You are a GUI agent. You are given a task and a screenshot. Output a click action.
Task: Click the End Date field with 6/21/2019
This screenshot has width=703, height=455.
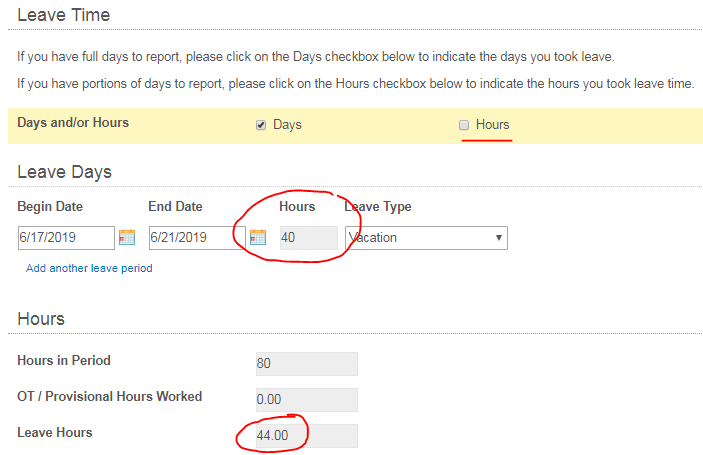pyautogui.click(x=196, y=238)
